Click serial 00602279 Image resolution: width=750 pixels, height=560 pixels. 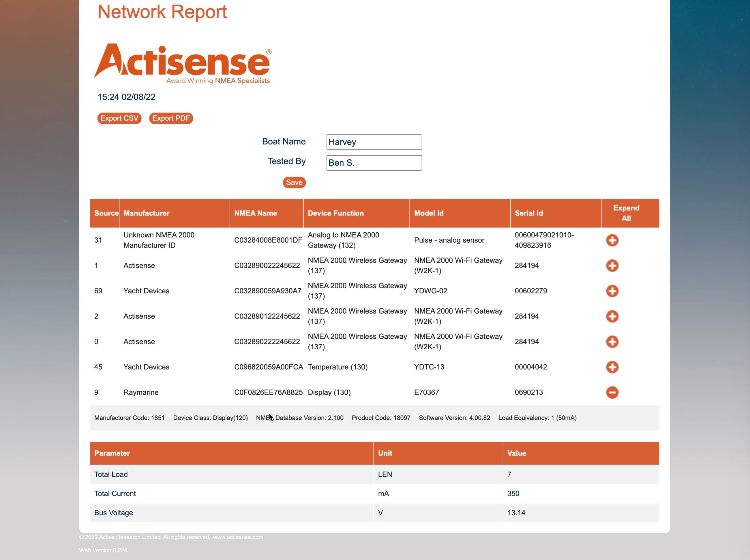[531, 291]
